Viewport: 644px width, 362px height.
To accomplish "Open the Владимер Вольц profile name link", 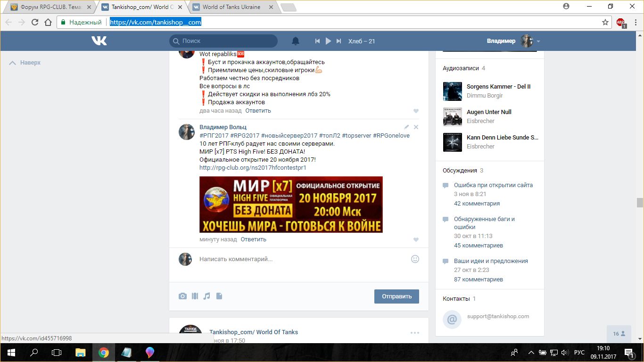I will point(223,127).
